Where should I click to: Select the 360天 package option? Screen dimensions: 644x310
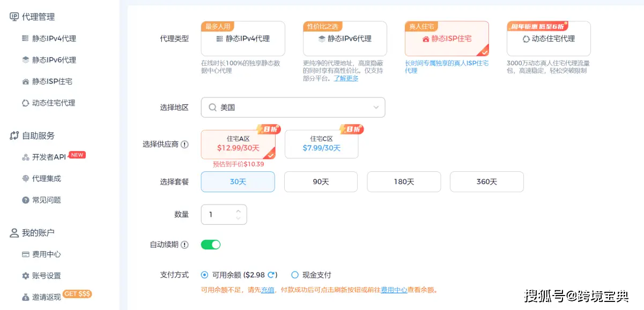[x=486, y=182]
